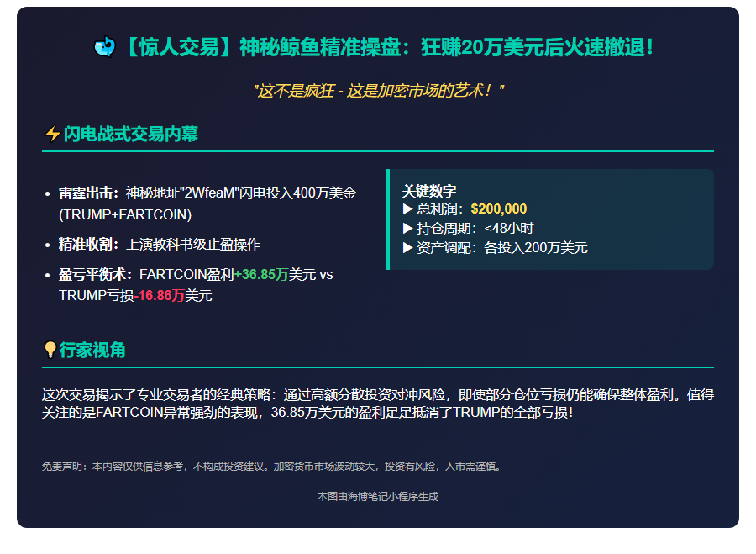Click the light bulb icon beside 行家视角
756x554 pixels.
click(50, 350)
